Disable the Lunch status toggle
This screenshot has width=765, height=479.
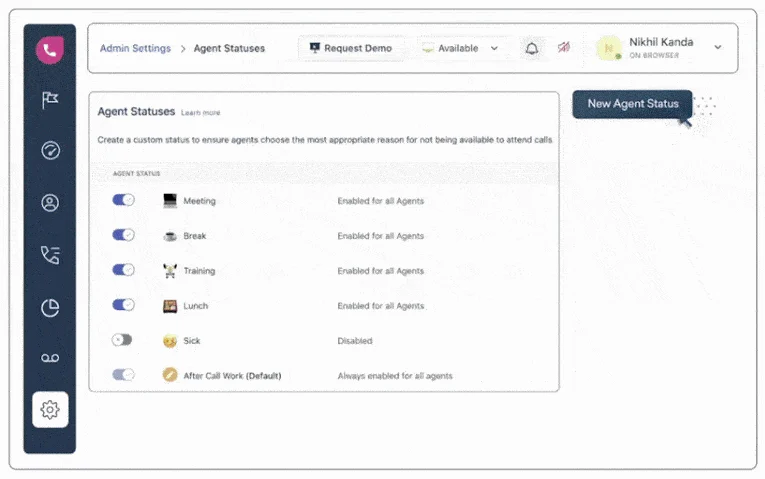pyautogui.click(x=123, y=305)
